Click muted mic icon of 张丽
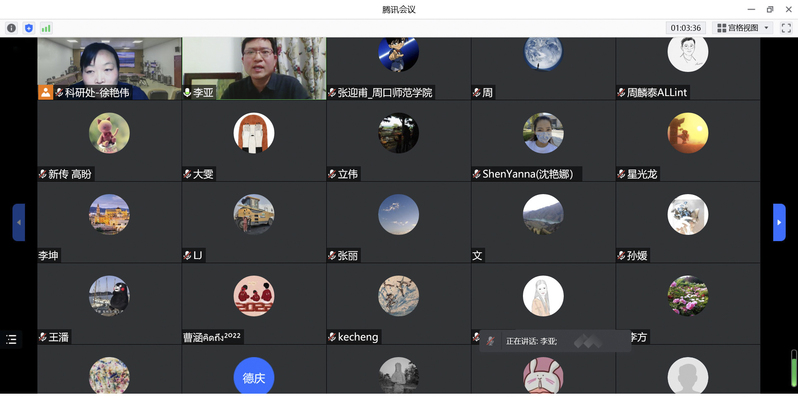The image size is (798, 397). (332, 256)
